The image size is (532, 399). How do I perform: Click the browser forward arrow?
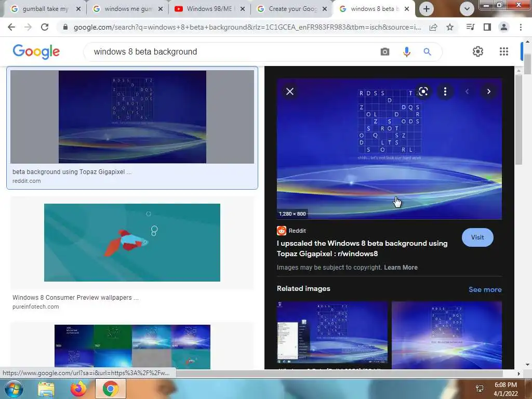click(x=28, y=27)
